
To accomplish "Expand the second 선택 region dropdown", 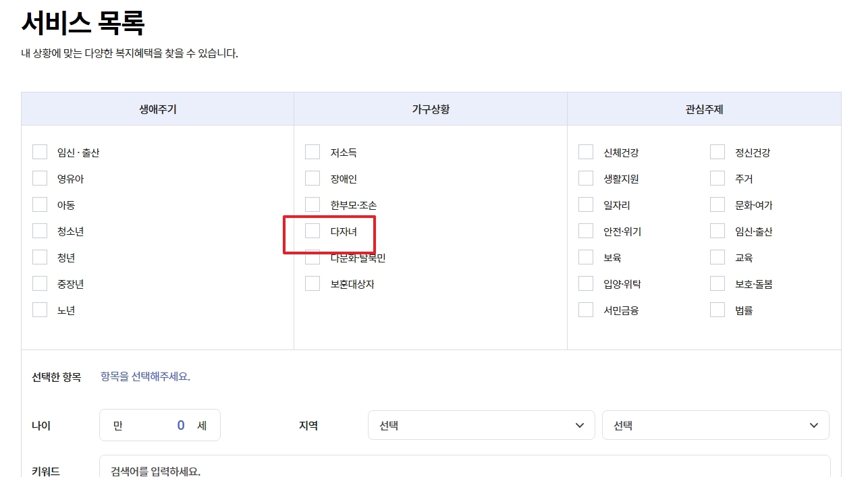I will [715, 425].
